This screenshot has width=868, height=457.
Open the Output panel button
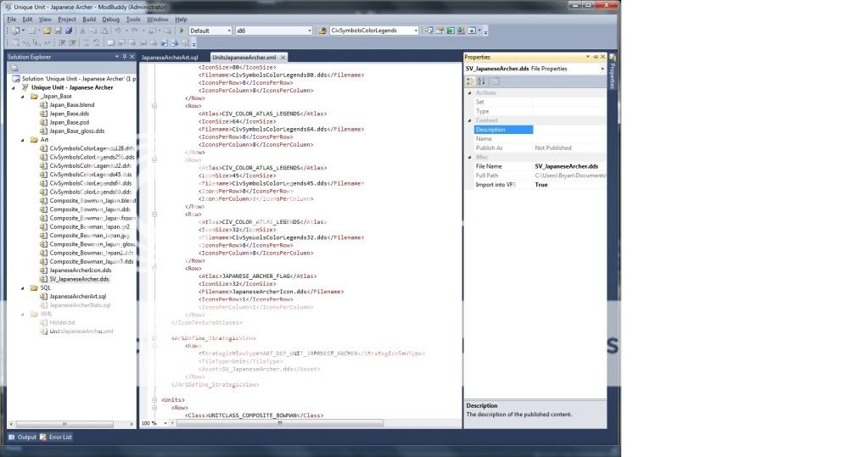point(22,437)
